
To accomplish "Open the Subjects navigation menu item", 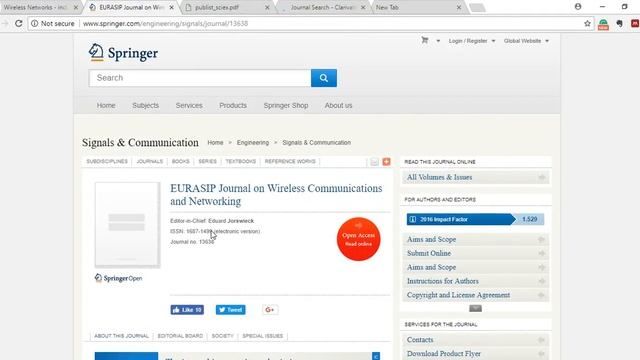I will [x=145, y=105].
